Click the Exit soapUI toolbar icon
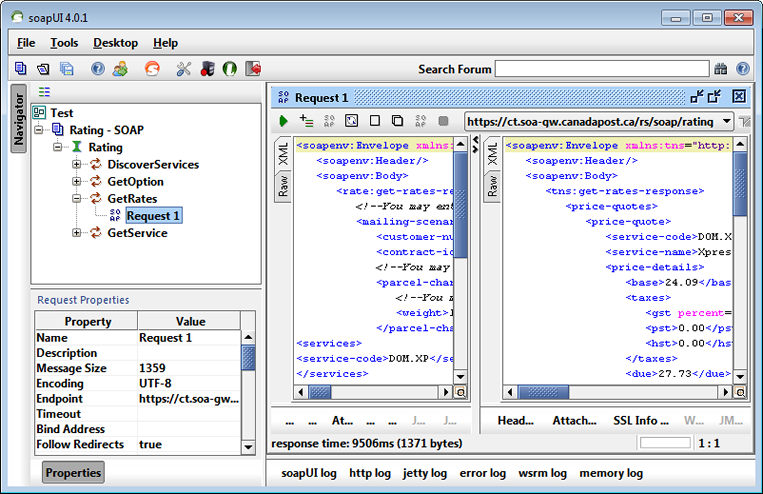Screen dimensions: 763x494 (x=253, y=69)
